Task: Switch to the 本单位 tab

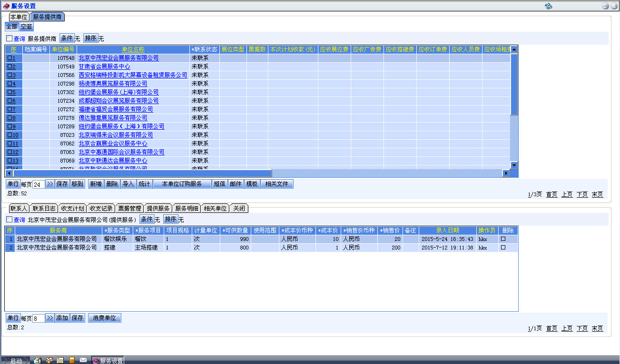Action: click(x=19, y=17)
